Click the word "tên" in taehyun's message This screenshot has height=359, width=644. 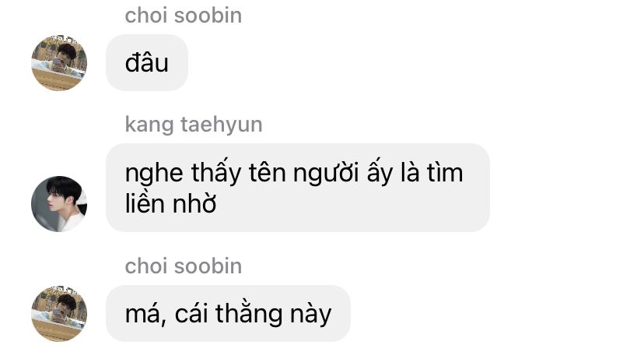(x=268, y=172)
